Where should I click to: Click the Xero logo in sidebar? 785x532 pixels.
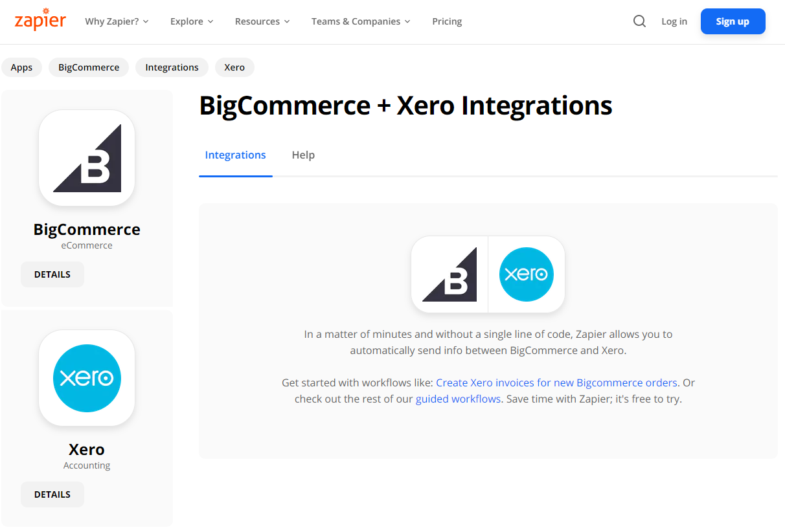point(87,378)
